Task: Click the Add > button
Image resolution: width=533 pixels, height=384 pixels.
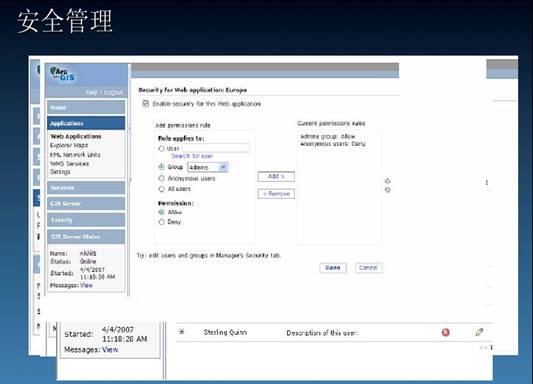Action: (x=276, y=176)
